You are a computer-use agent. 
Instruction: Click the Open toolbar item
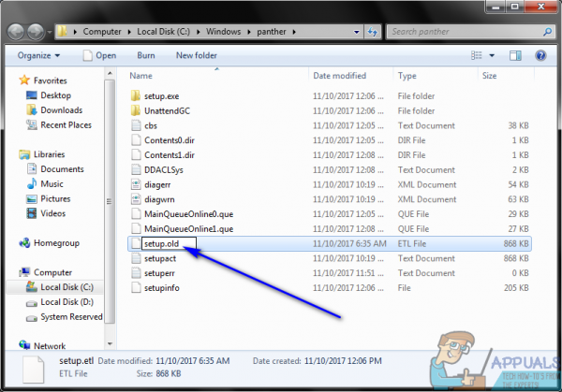click(99, 55)
